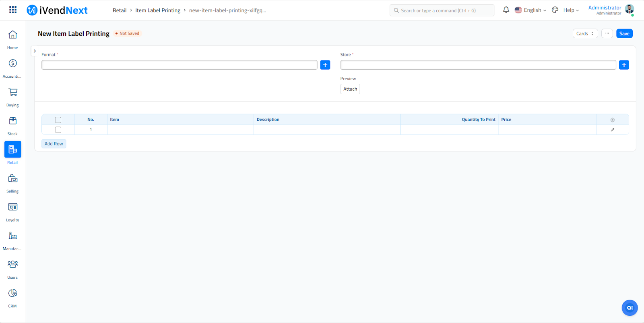Viewport: 644px width, 323px height.
Task: Expand the collapsed form sidebar chevron
Action: tap(35, 51)
